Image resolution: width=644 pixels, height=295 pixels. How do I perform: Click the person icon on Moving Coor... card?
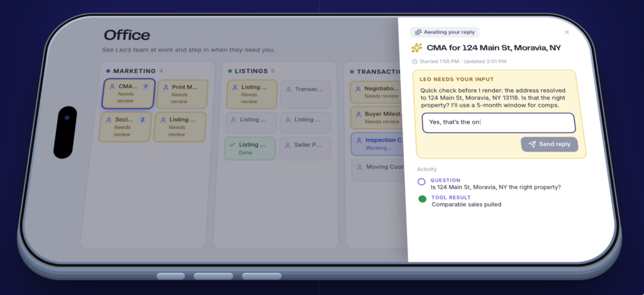click(360, 167)
